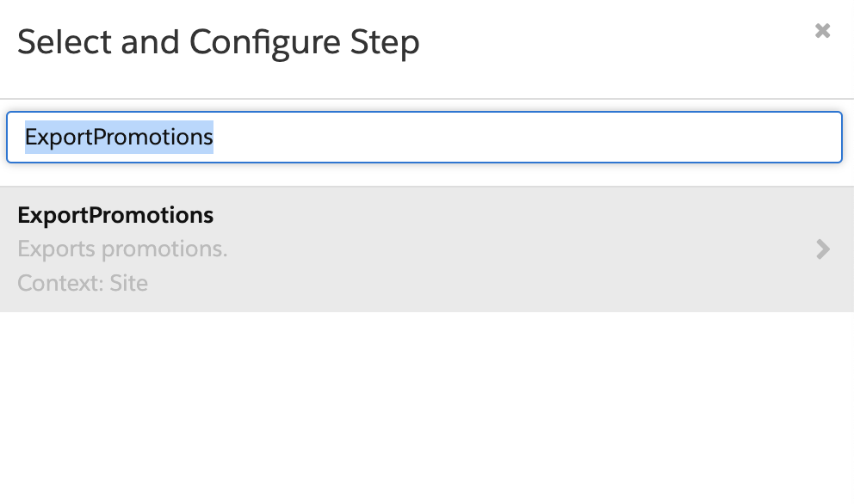Expand the ExportPromotions row arrow icon
The height and width of the screenshot is (504, 854).
coord(823,249)
